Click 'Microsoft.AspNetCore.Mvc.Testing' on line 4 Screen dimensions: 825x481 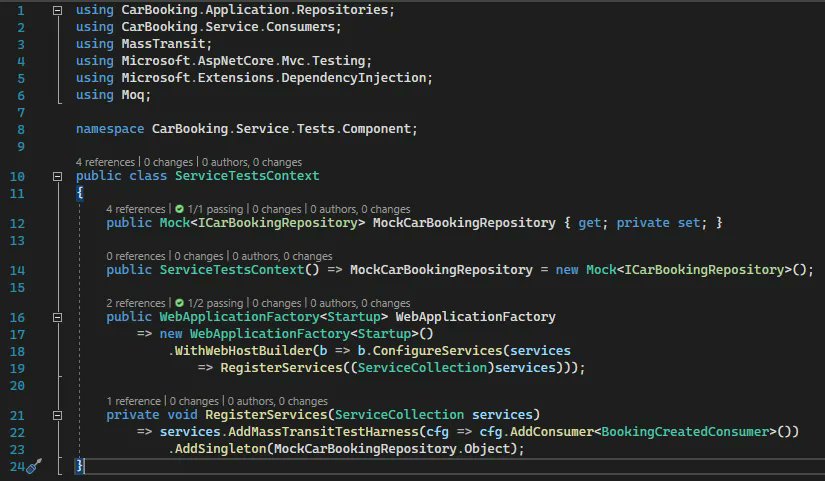[x=243, y=61]
